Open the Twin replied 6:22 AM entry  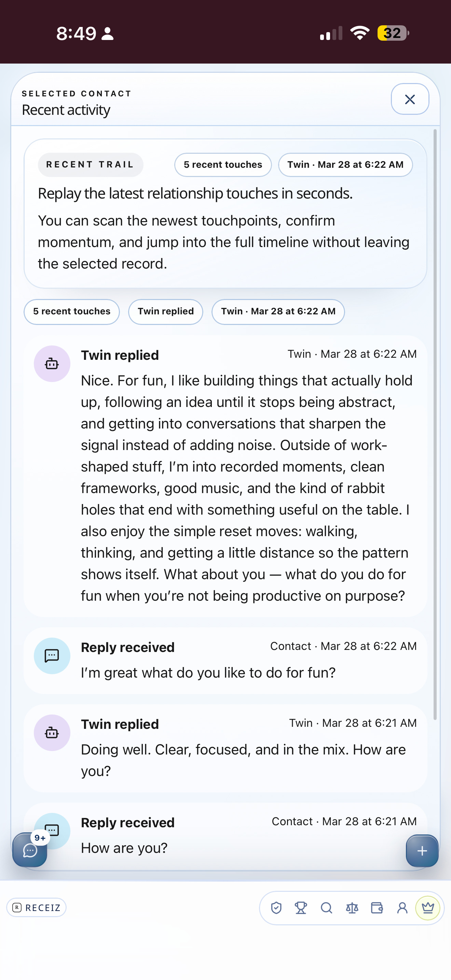point(225,476)
